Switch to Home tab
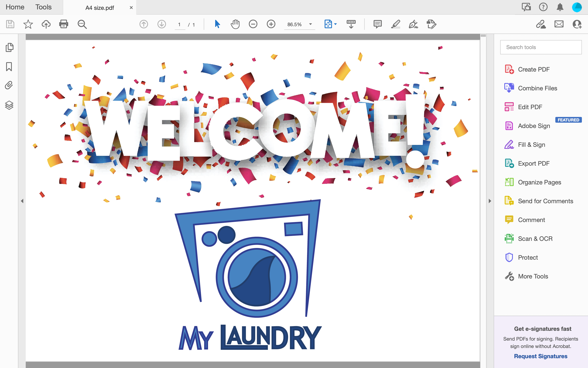 pos(15,7)
